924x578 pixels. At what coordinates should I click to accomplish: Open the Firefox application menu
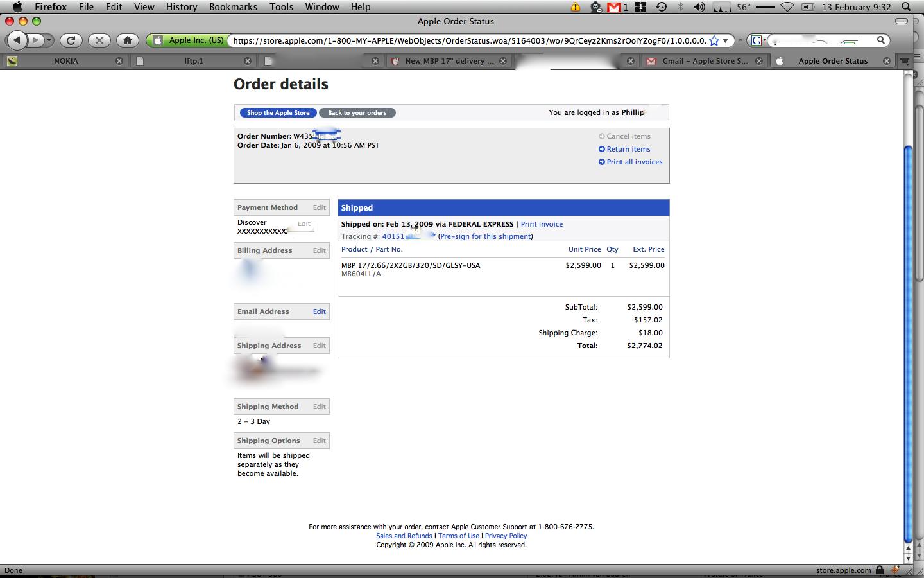(x=51, y=7)
